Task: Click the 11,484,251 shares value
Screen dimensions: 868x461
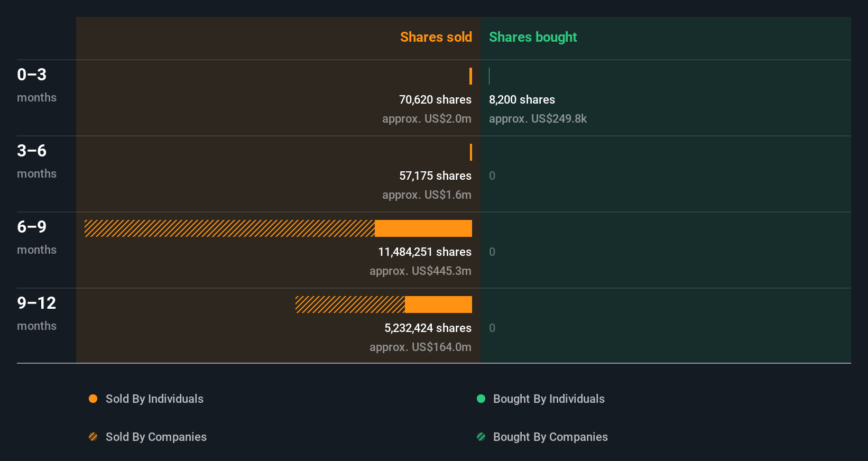Action: tap(424, 252)
